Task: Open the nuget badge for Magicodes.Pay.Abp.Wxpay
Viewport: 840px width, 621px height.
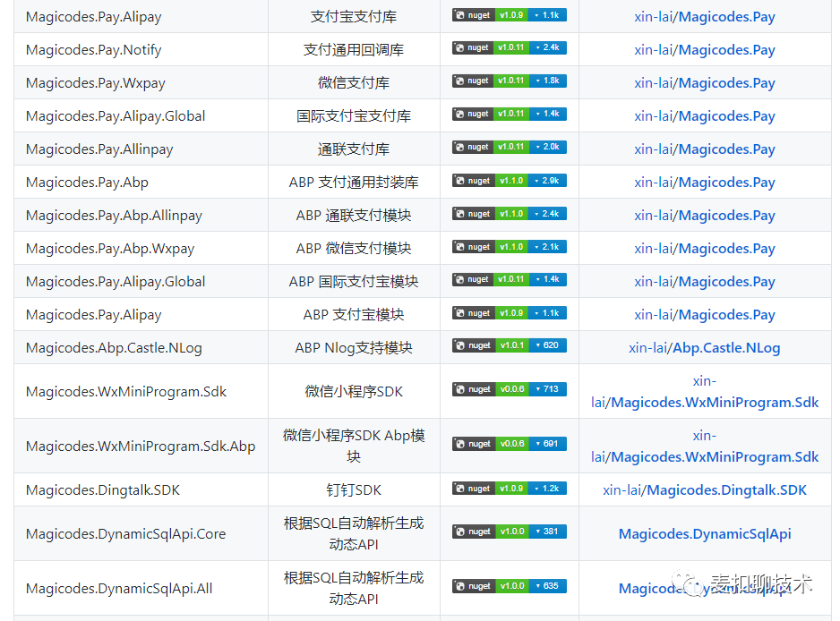Action: pos(509,247)
